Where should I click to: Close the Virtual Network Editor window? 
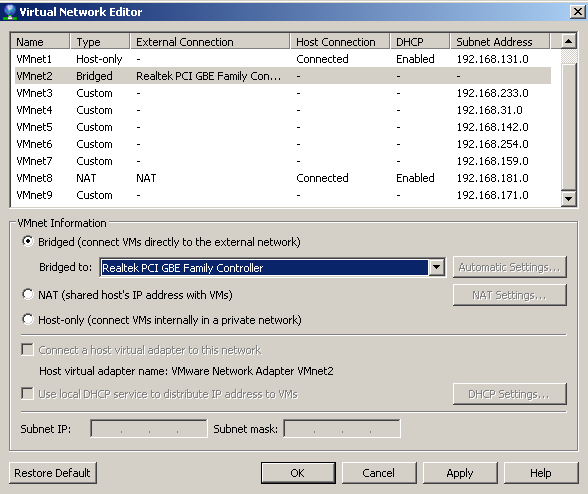click(578, 12)
